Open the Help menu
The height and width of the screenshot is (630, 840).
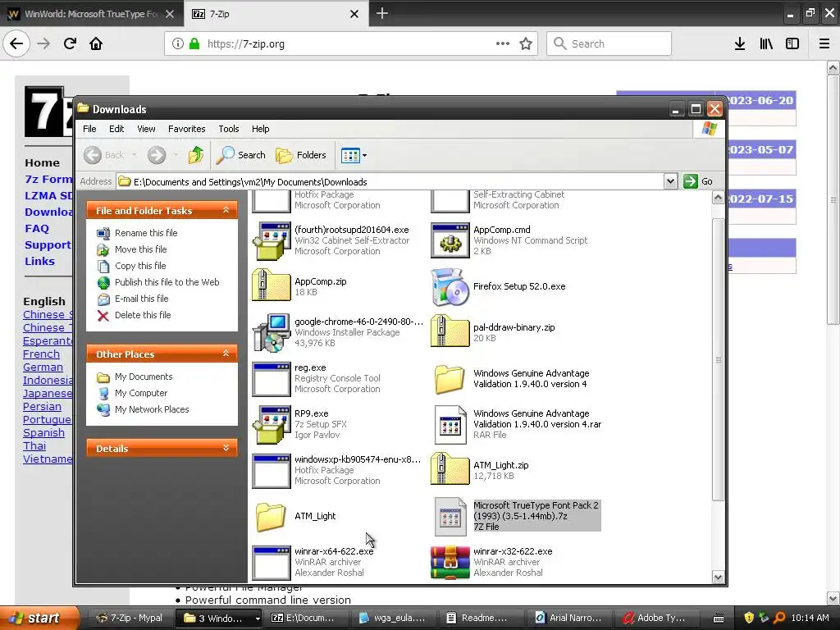coord(260,129)
